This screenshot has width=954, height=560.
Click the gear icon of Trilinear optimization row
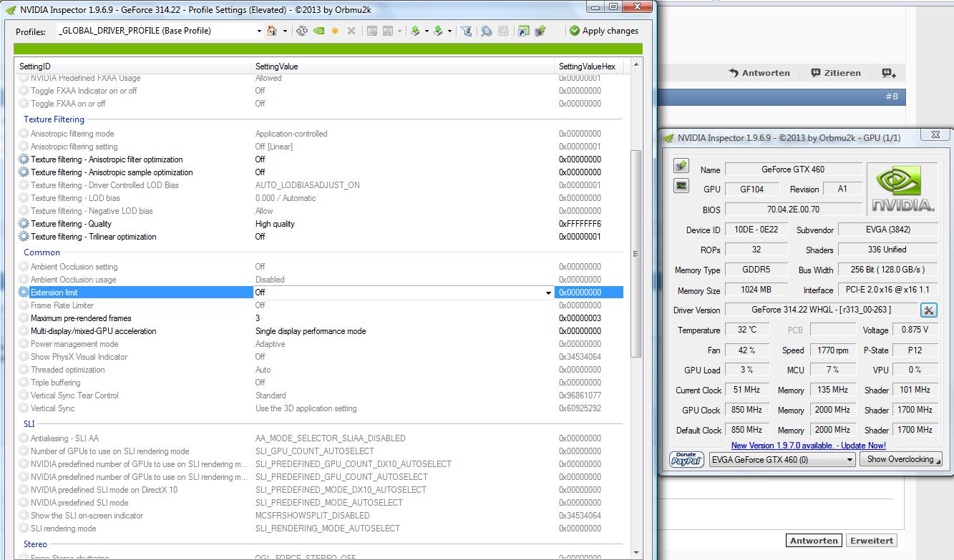[x=24, y=237]
